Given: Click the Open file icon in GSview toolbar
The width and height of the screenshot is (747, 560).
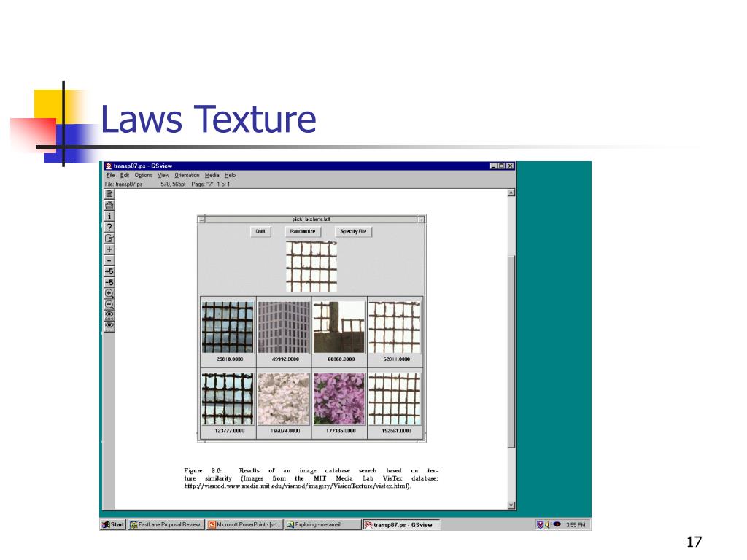Looking at the screenshot, I should point(109,194).
